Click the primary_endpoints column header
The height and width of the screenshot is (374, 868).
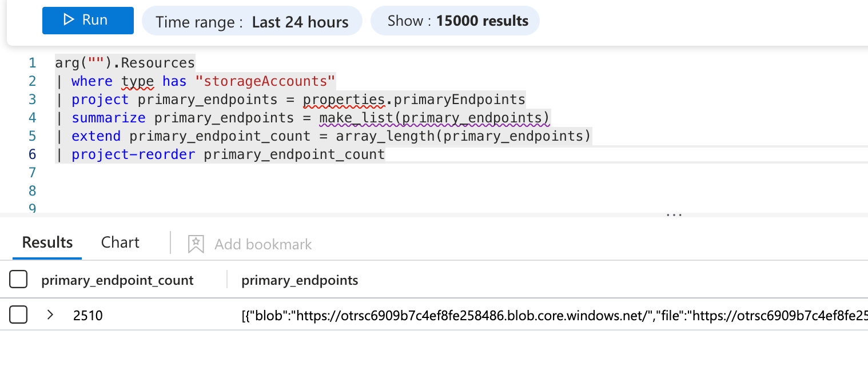point(300,280)
